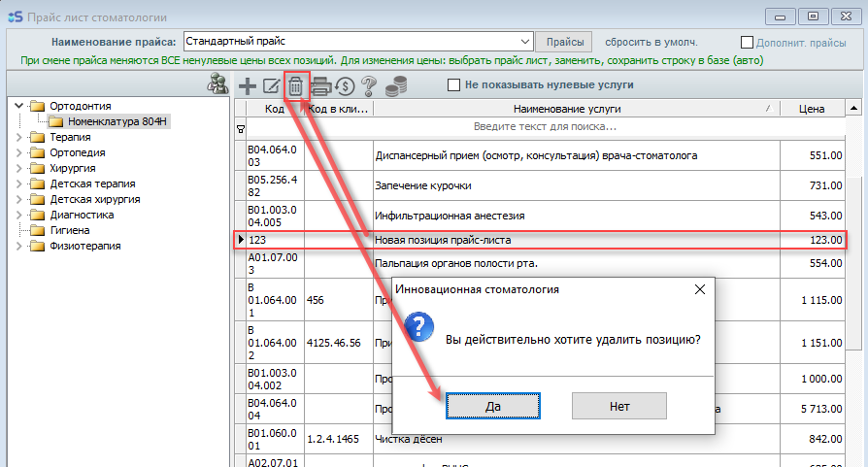Viewport: 868px width, 467px height.
Task: Click the search field 'Введите текст для поиска'
Action: click(544, 127)
